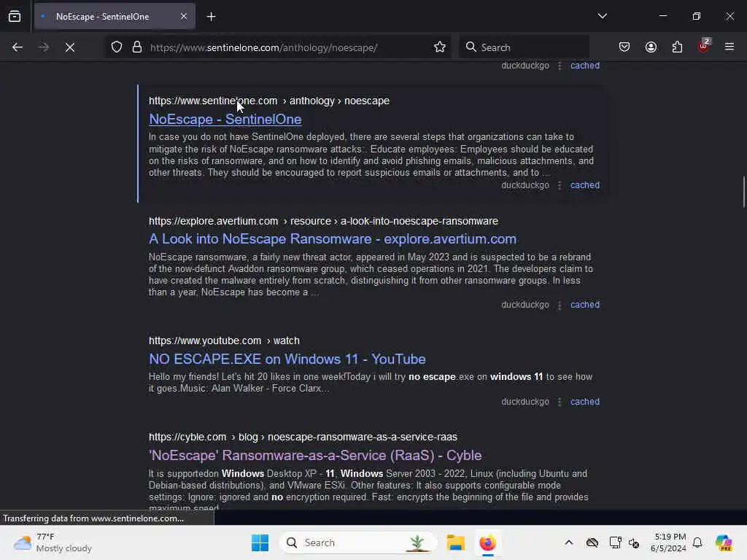The height and width of the screenshot is (560, 747).
Task: Open 'NoEscape' Ransomware-as-a-Service Cyble link
Action: click(315, 456)
